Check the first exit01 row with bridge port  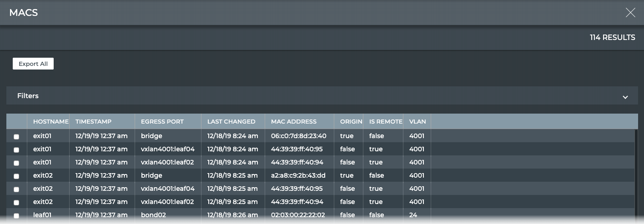[x=17, y=136]
